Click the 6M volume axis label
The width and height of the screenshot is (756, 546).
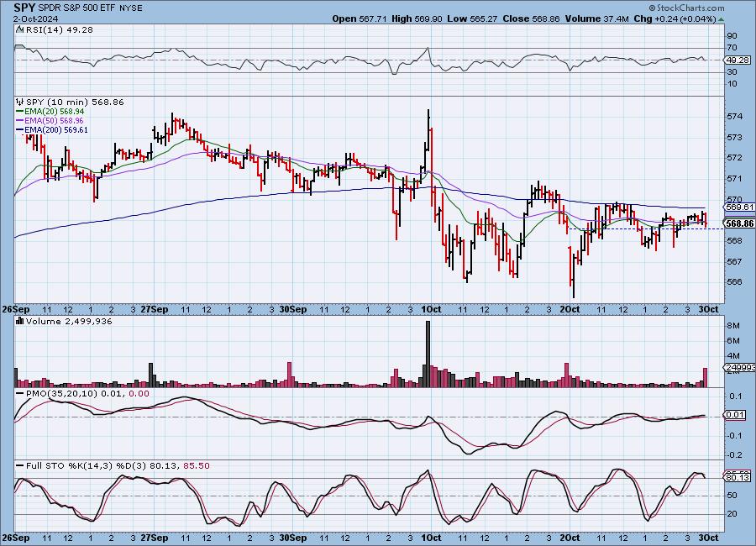pos(733,341)
